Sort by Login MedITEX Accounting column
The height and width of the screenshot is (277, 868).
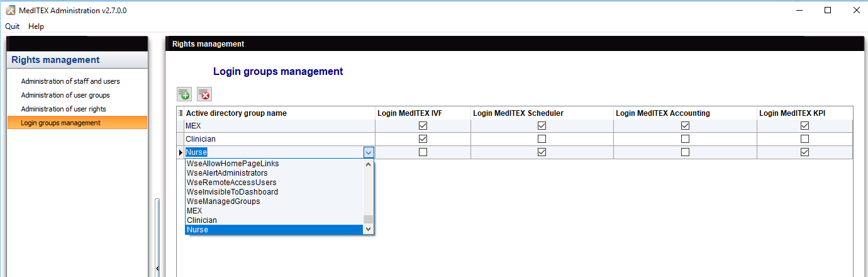pyautogui.click(x=686, y=113)
